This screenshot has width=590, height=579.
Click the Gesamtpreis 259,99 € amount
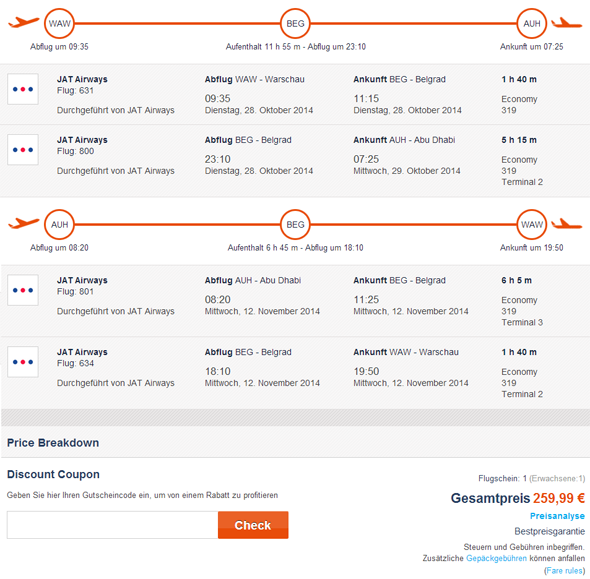559,498
